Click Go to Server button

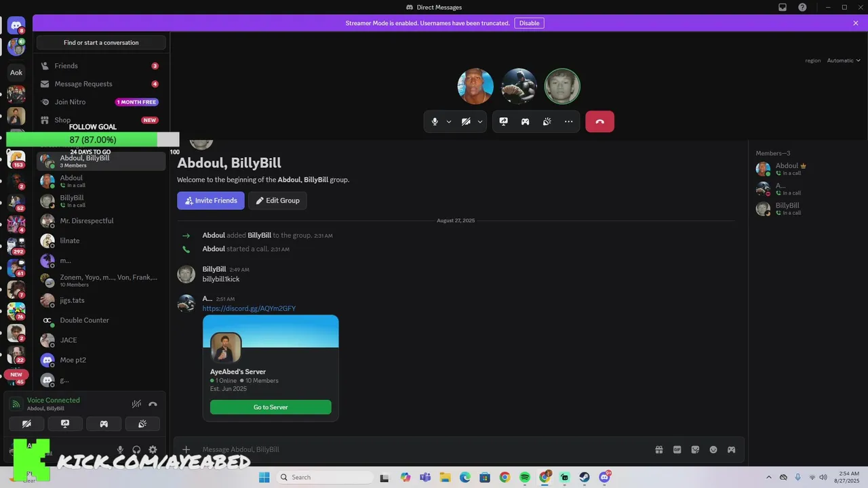(271, 407)
